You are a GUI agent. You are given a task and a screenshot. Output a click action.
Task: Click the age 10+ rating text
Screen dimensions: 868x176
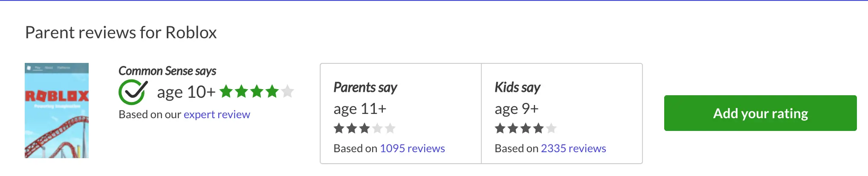(186, 92)
